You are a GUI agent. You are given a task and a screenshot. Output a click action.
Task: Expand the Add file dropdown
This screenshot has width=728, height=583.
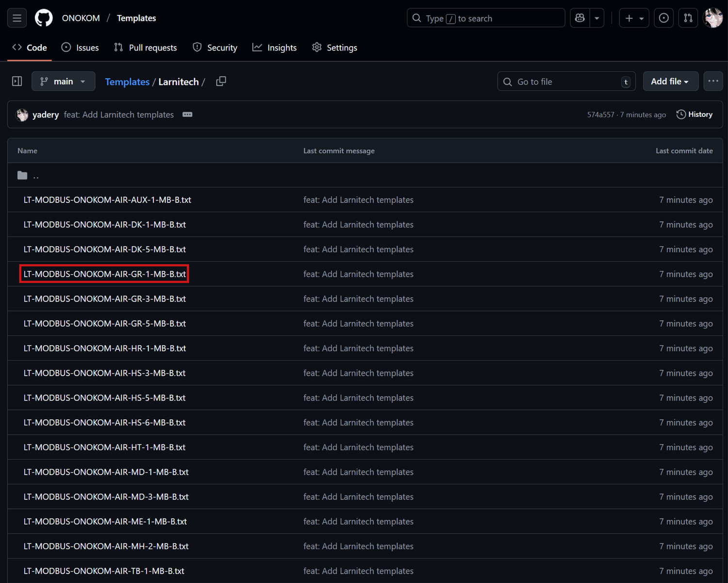coord(670,81)
